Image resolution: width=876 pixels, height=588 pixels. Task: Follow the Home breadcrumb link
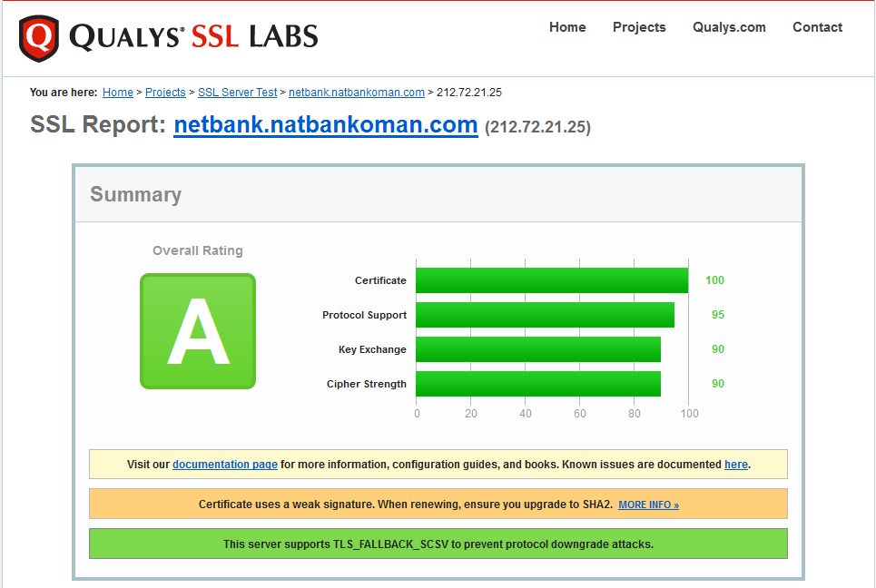[x=118, y=93]
